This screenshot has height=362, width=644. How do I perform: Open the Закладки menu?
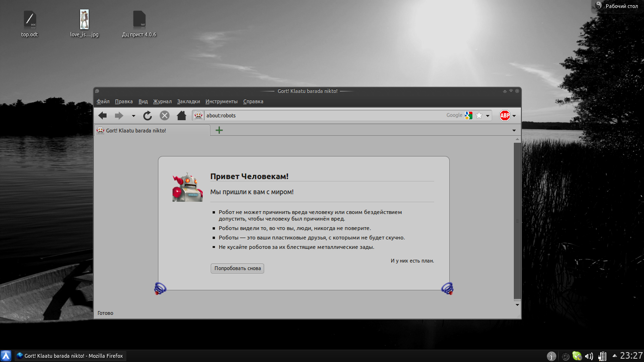(189, 101)
